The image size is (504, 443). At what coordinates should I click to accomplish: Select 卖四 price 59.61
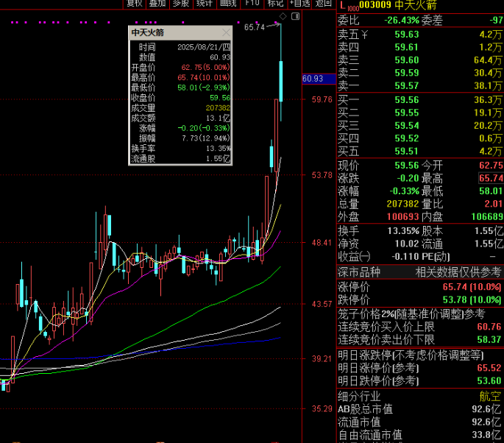point(407,47)
